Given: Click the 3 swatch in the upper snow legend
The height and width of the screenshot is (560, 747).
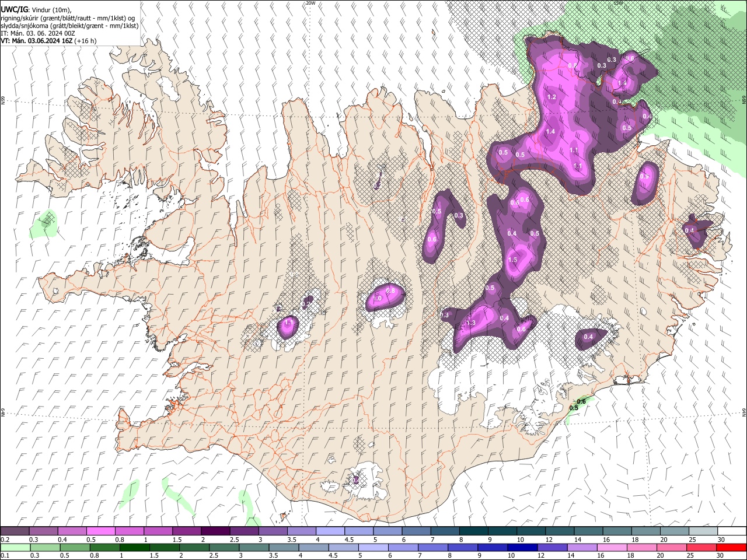Looking at the screenshot, I should coord(273,531).
